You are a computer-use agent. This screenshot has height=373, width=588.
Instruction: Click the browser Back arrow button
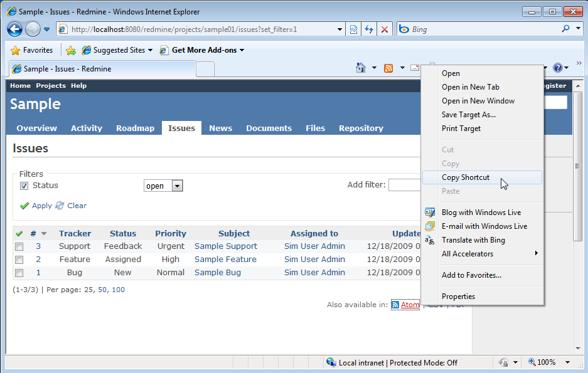point(14,29)
